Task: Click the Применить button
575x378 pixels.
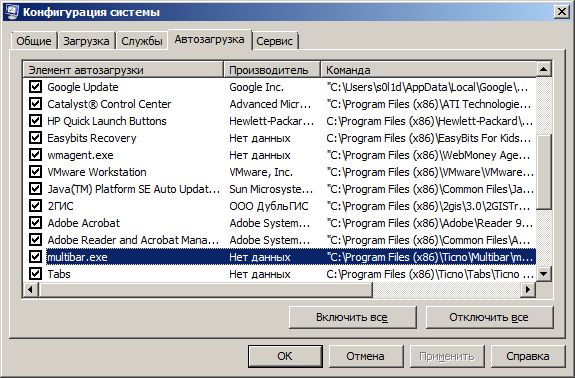Action: click(447, 356)
